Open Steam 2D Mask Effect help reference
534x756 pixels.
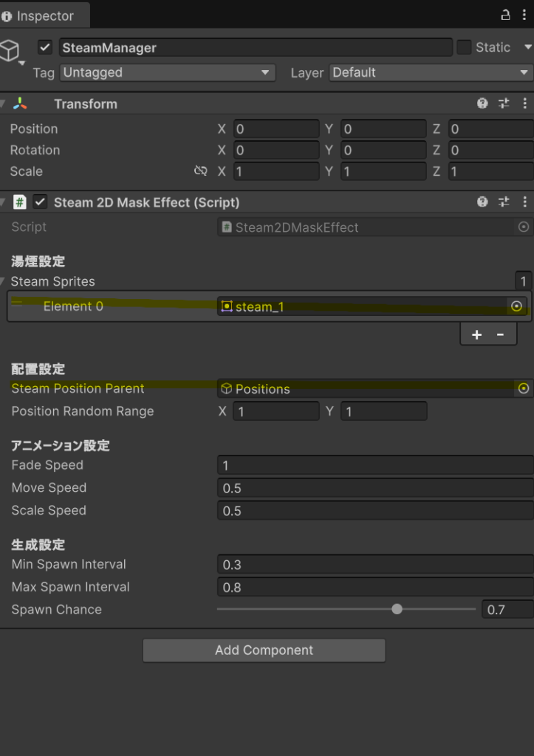tap(482, 202)
